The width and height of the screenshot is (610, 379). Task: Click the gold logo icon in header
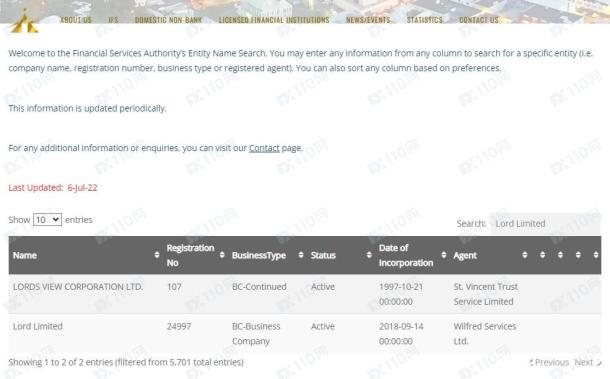25,22
